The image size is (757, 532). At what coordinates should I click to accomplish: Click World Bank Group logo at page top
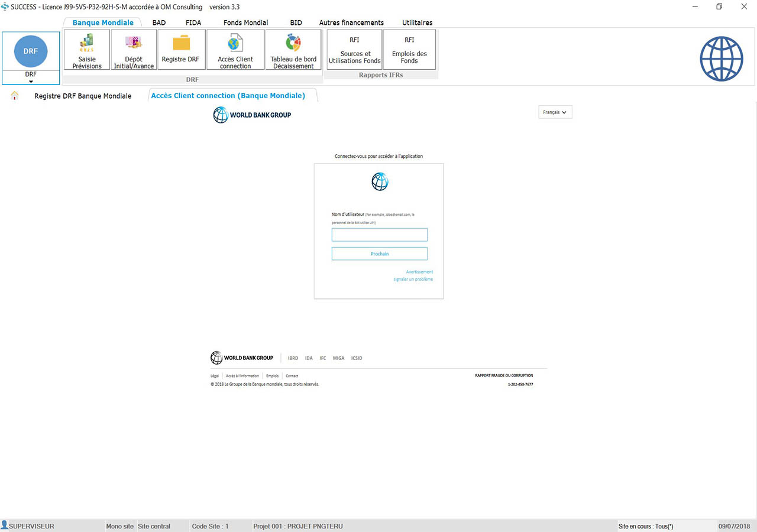(x=253, y=115)
